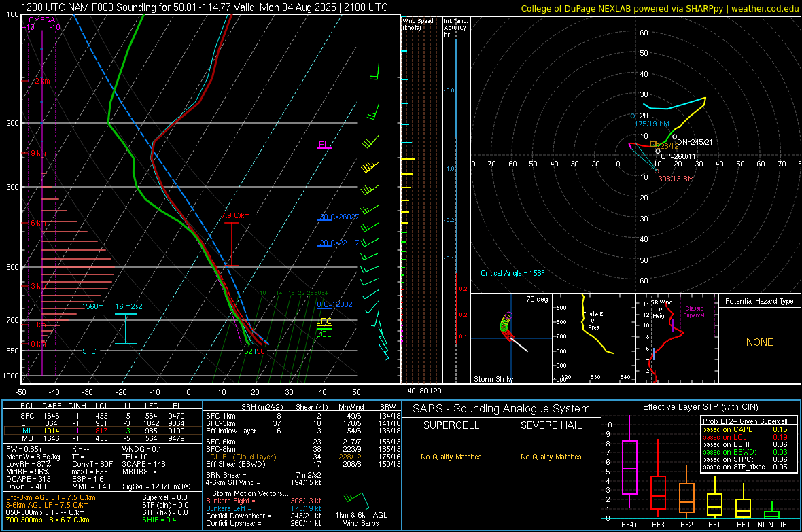Click the 308/13 RM hodograph label
This screenshot has height=532, width=802.
(676, 179)
